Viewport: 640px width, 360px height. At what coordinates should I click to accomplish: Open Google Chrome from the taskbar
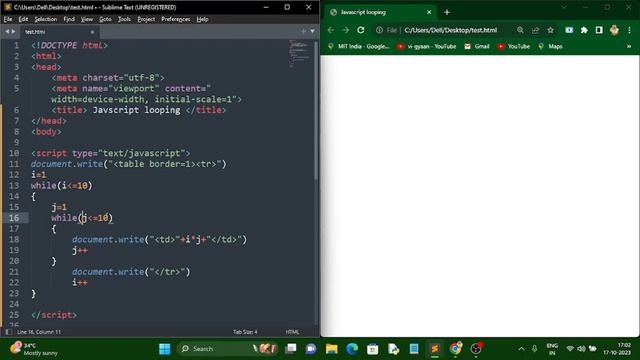coord(456,349)
